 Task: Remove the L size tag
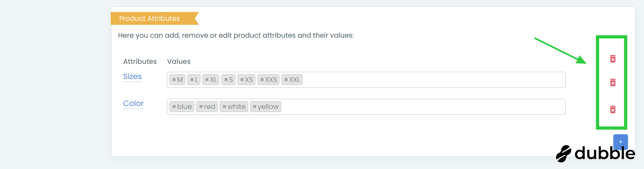coord(192,80)
